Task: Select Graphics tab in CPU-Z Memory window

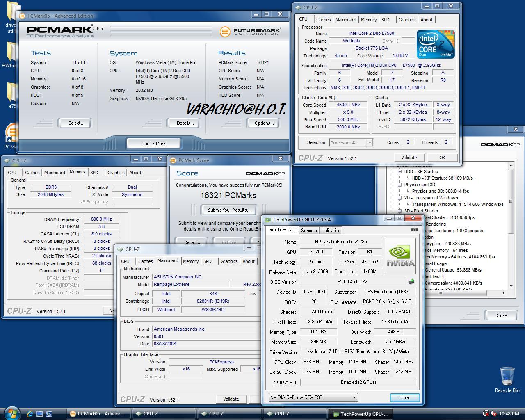Action: 116,173
